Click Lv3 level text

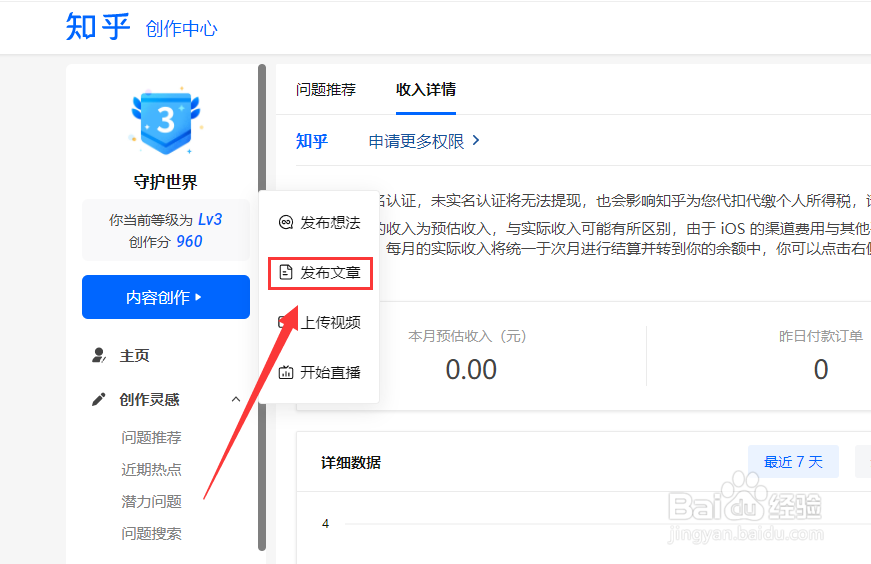[x=210, y=219]
